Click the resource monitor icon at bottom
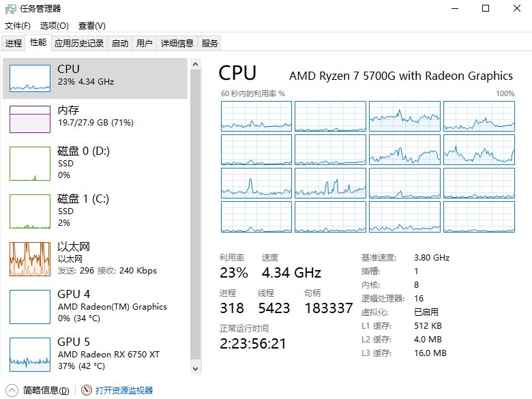The image size is (532, 399). 87,391
